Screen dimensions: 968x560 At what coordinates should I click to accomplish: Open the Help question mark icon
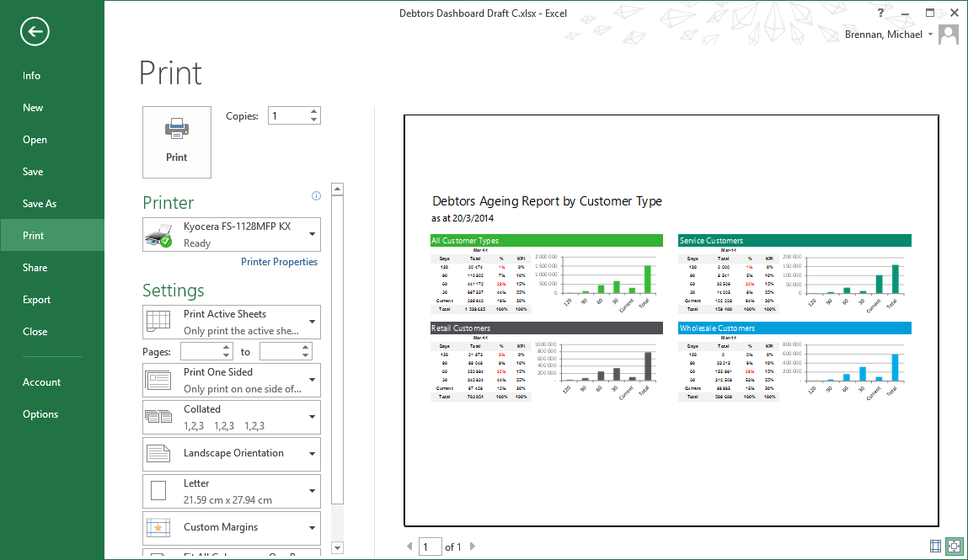(880, 13)
